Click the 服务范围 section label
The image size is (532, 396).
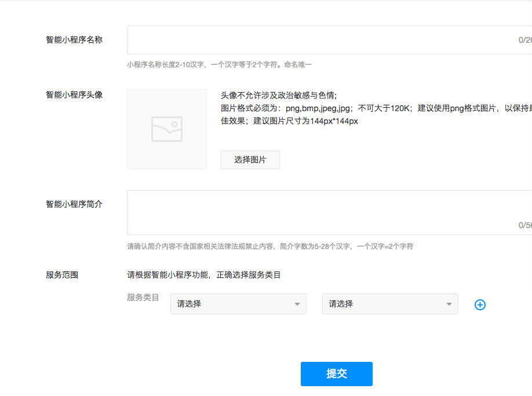pos(62,275)
